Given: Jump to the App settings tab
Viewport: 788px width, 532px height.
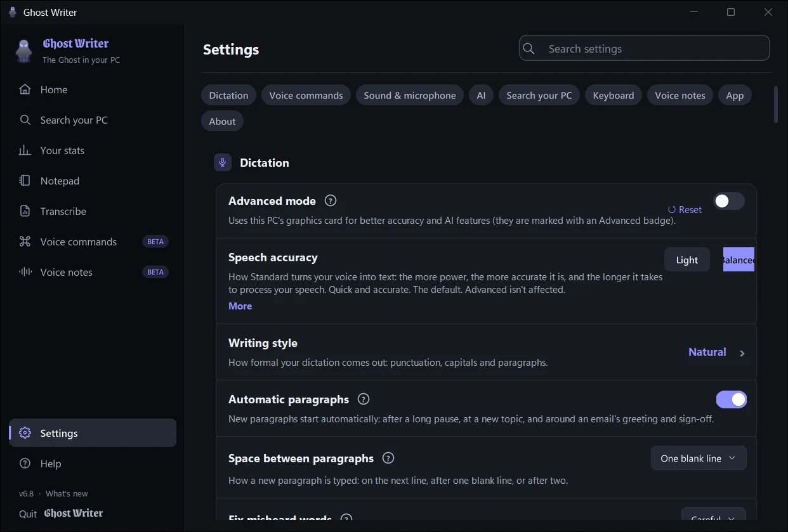Looking at the screenshot, I should [735, 95].
